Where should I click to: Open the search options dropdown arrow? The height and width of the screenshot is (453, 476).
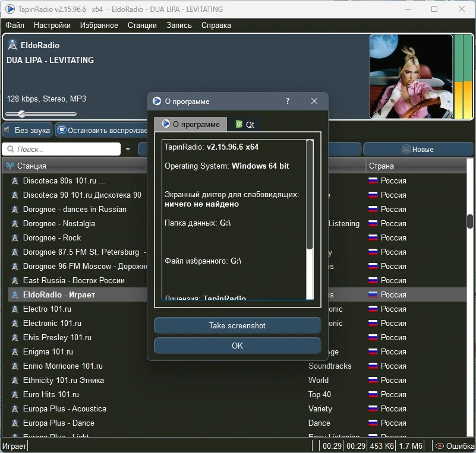coord(128,149)
